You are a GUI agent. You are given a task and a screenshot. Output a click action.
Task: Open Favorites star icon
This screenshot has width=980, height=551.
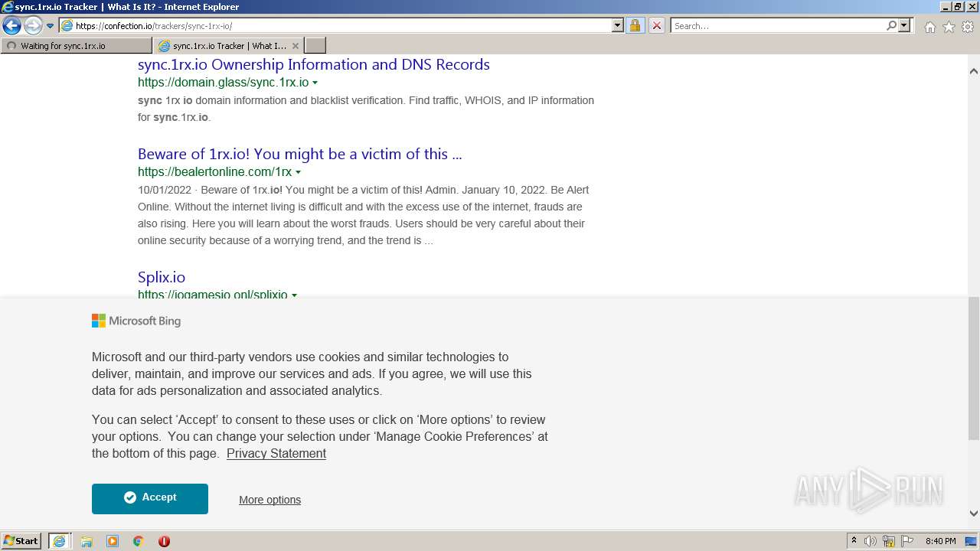(949, 27)
